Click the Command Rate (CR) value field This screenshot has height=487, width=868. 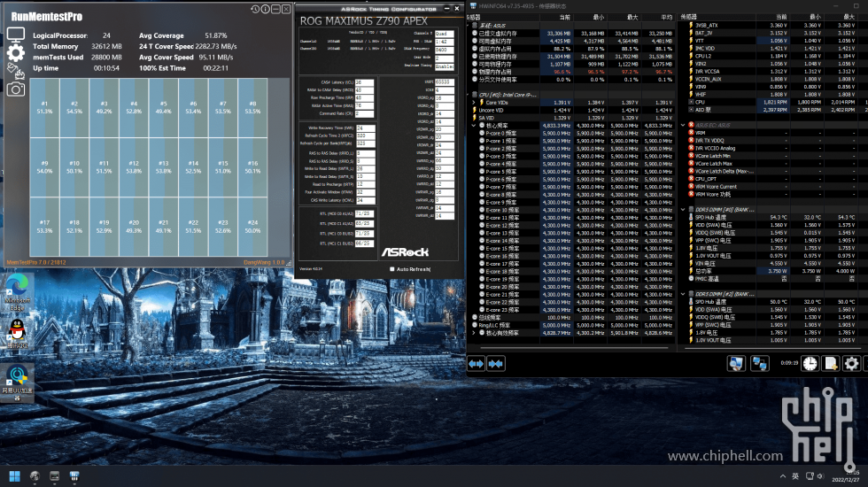(364, 113)
